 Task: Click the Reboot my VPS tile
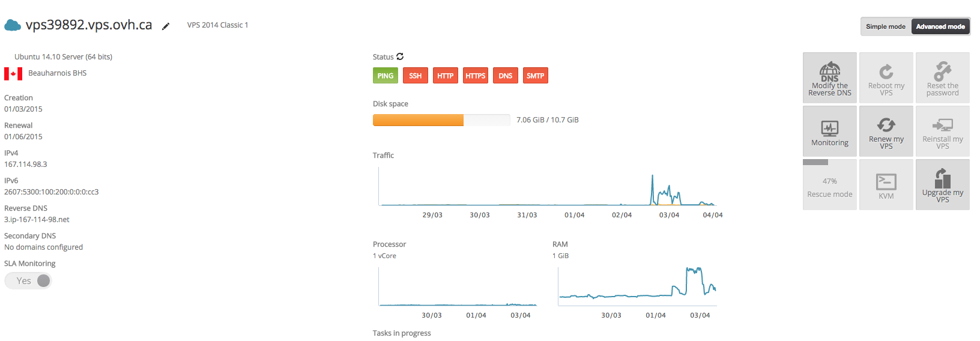coord(886,78)
